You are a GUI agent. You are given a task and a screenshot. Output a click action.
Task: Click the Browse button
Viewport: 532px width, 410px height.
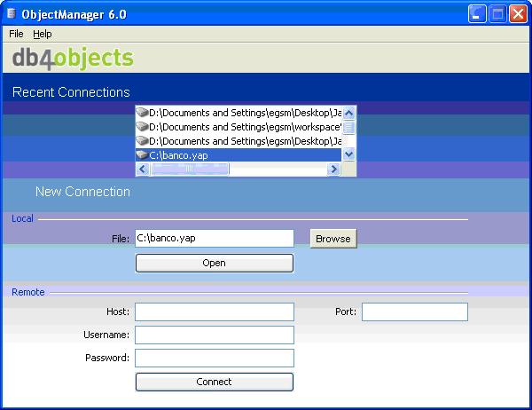click(x=333, y=239)
